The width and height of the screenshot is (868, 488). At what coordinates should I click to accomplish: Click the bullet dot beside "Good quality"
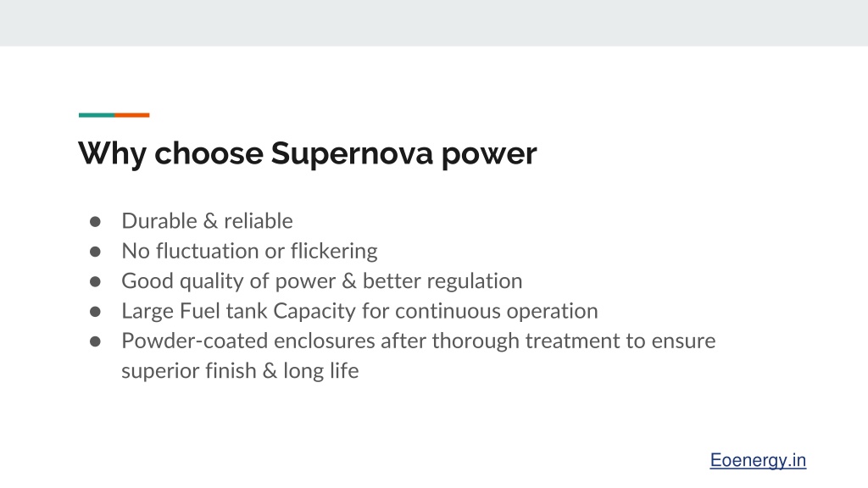[95, 281]
